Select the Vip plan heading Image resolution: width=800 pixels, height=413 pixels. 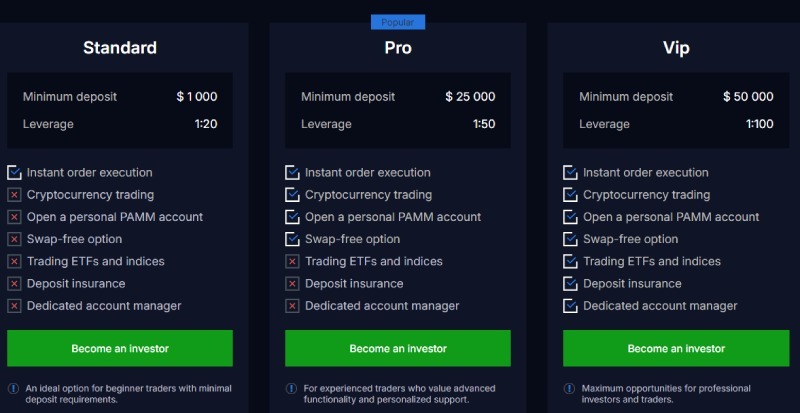point(676,48)
